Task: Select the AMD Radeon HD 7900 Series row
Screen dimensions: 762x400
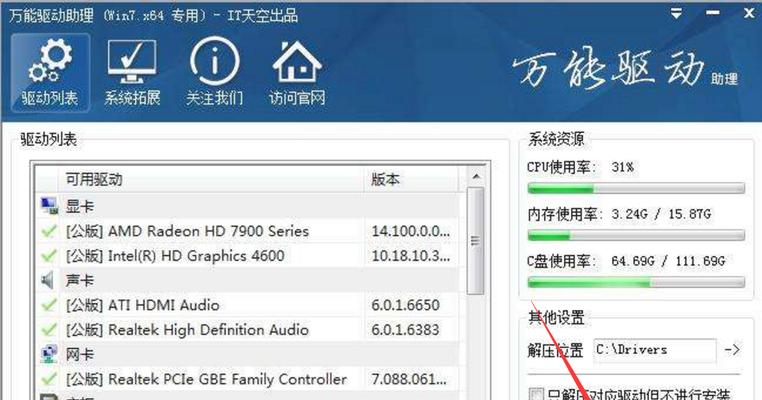Action: click(248, 231)
